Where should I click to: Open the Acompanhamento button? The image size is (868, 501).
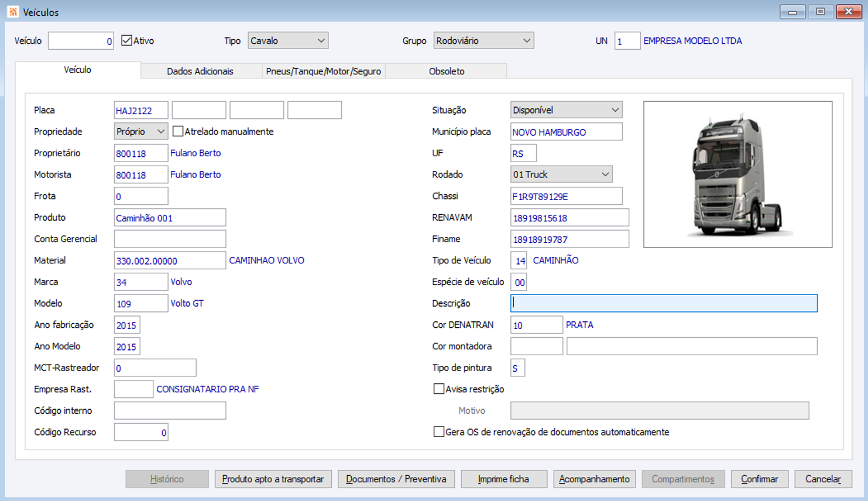[x=595, y=479]
